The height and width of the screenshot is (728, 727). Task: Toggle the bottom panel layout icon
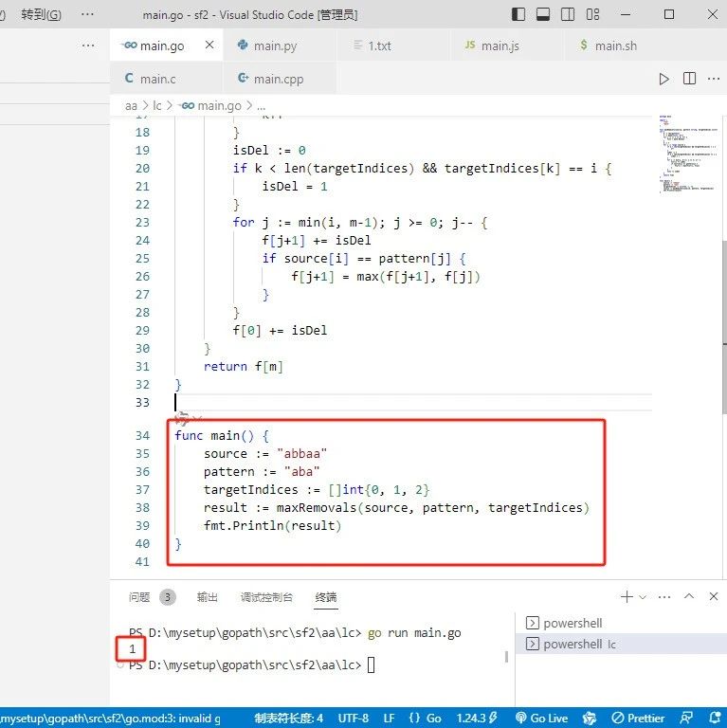click(543, 14)
